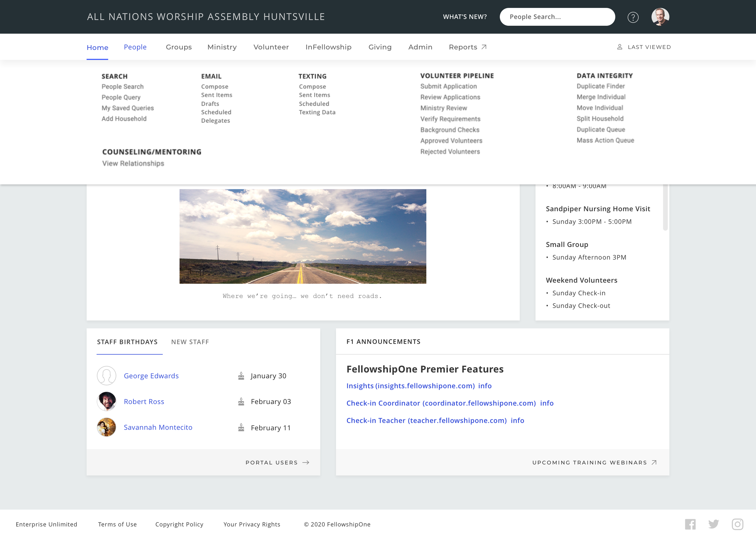The height and width of the screenshot is (538, 756).
Task: Open Upcoming Training Webinars link
Action: [x=594, y=462]
